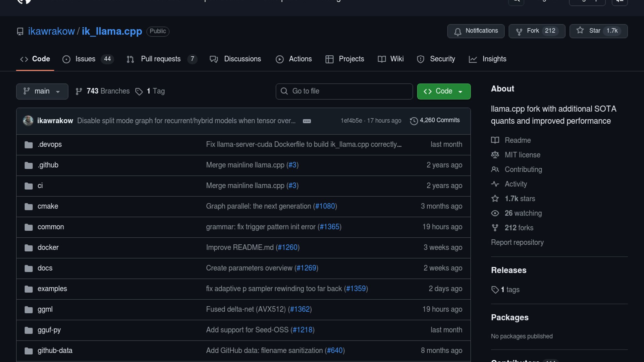Open the ikawrakow avatar thumbnail
Screen dimensions: 644x362
(x=28, y=121)
